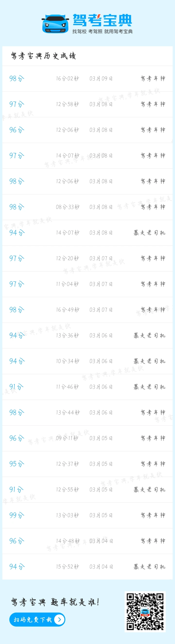This screenshot has width=175, height=644.
Task: Click the blue car logo icon
Action: click(55, 24)
